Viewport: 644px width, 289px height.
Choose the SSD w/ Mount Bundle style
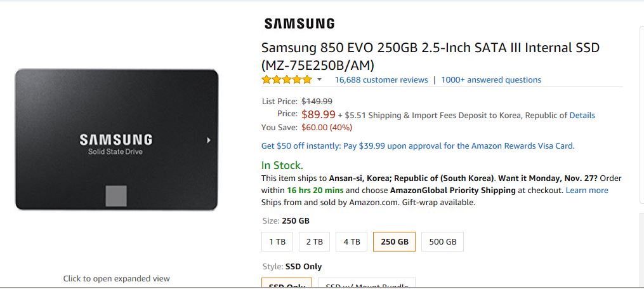click(367, 284)
